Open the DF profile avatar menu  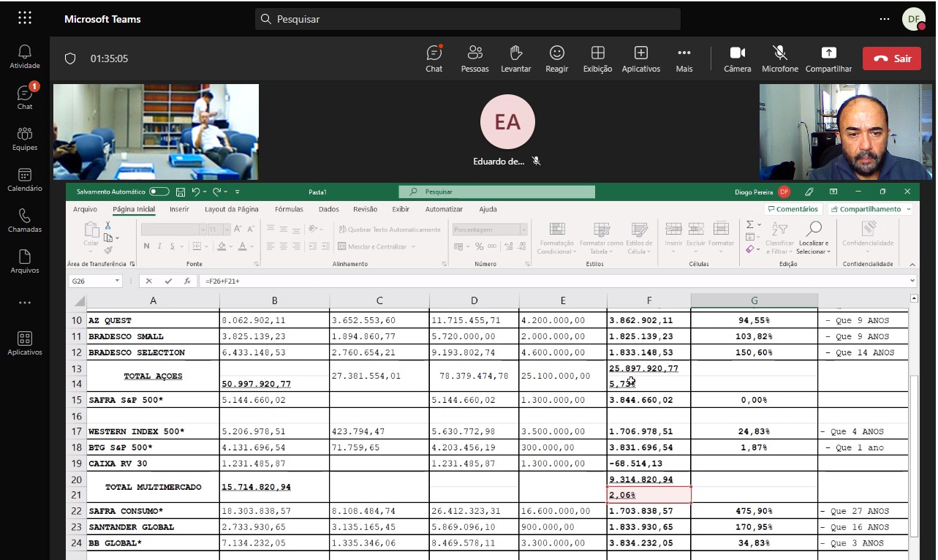914,19
